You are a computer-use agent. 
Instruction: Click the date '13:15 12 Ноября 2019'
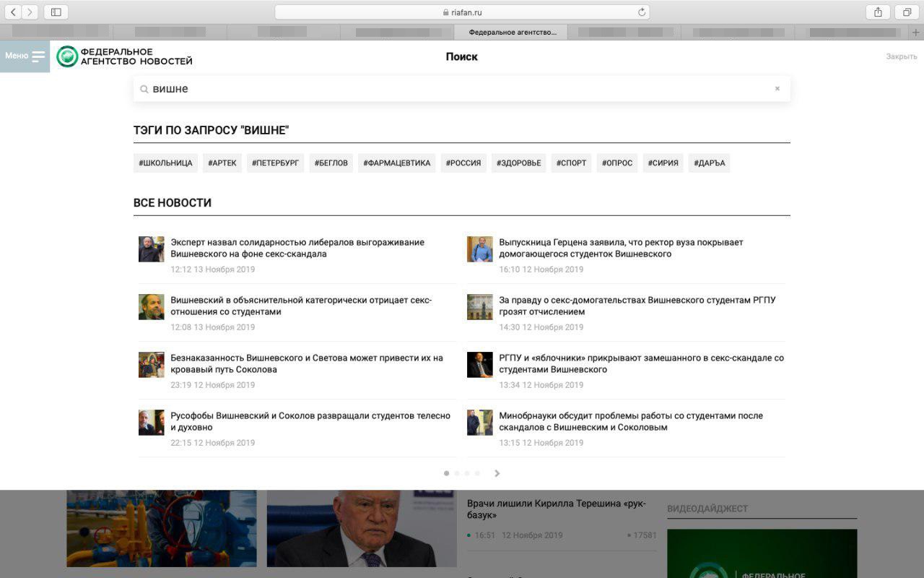[541, 443]
